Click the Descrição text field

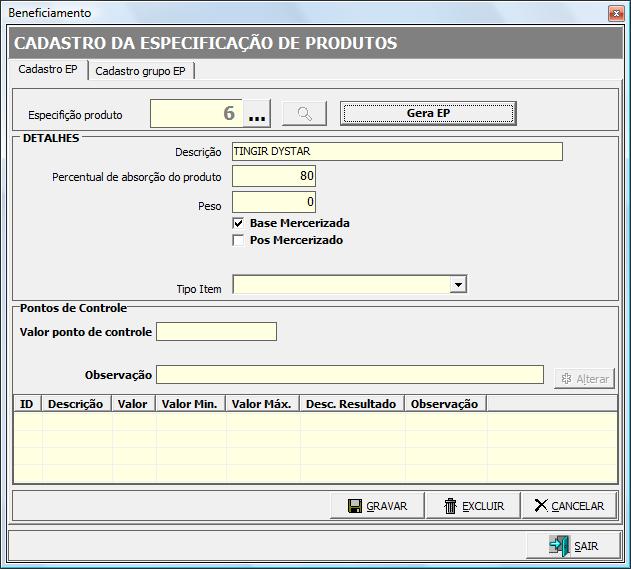pyautogui.click(x=396, y=152)
